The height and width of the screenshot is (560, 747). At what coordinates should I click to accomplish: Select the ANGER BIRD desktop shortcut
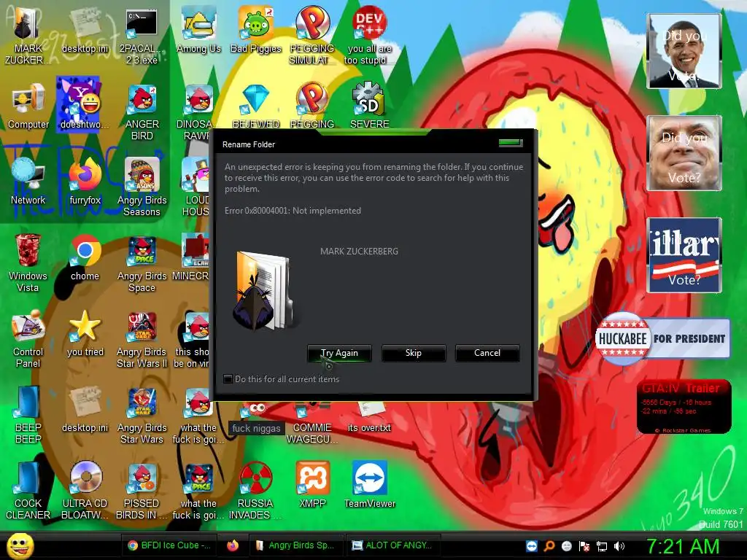(142, 113)
